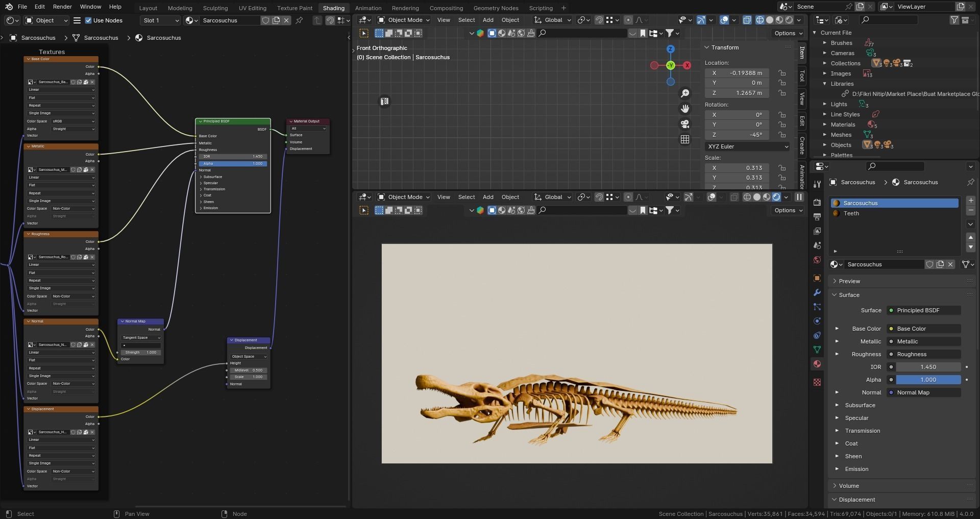Open the Tool settings properties tab
Image resolution: width=980 pixels, height=519 pixels.
(x=817, y=184)
